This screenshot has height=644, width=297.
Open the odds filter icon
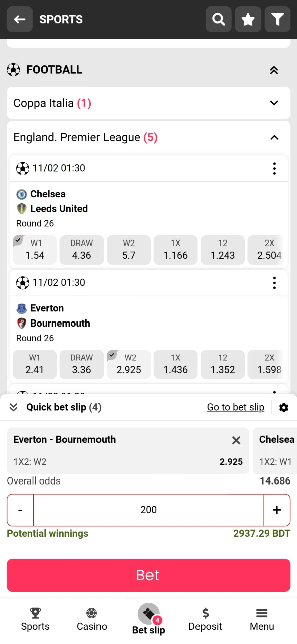coord(277,19)
